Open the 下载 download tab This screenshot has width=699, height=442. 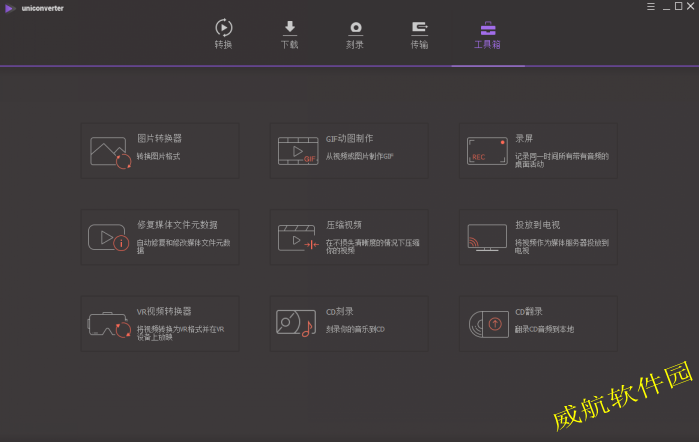[x=290, y=34]
